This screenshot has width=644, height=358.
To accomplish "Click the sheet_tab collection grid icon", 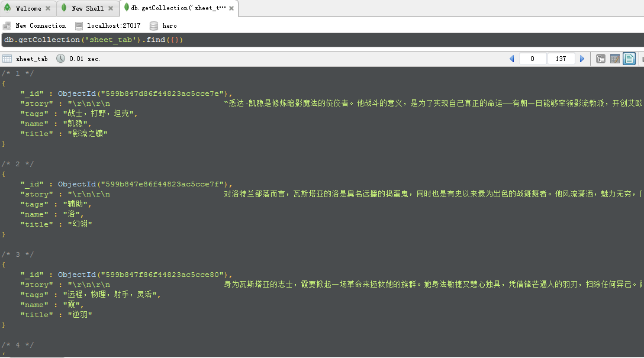I will pyautogui.click(x=7, y=58).
